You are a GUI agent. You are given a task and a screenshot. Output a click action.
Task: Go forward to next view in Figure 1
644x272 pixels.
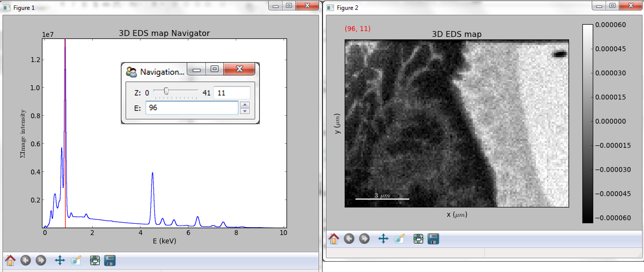pyautogui.click(x=41, y=260)
